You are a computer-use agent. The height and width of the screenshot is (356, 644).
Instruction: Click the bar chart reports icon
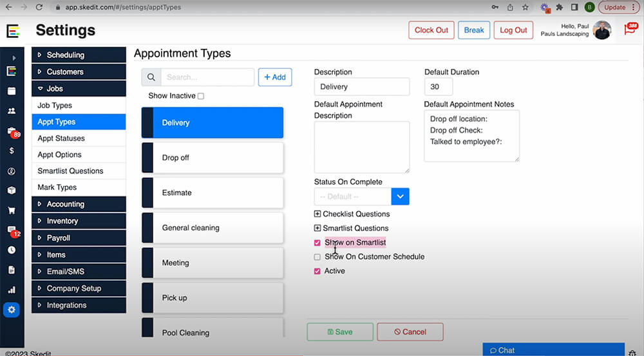[x=12, y=290]
